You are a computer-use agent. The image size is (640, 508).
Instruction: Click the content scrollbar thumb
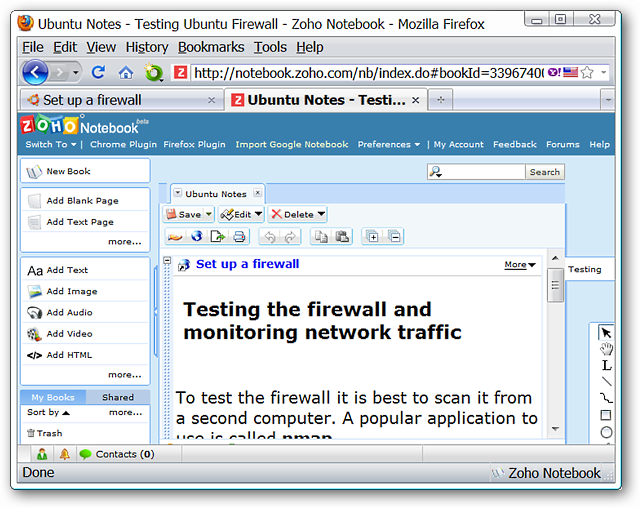tap(555, 285)
